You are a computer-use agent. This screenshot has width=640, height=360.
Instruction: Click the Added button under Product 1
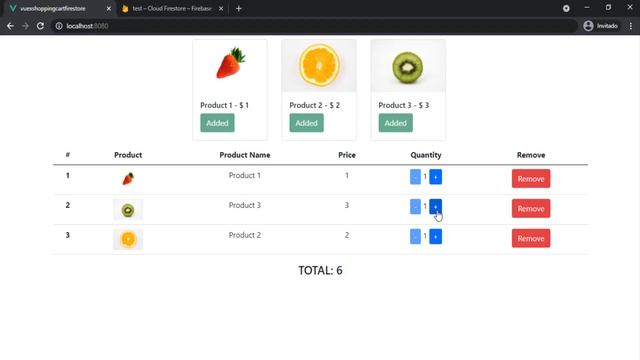pos(217,123)
